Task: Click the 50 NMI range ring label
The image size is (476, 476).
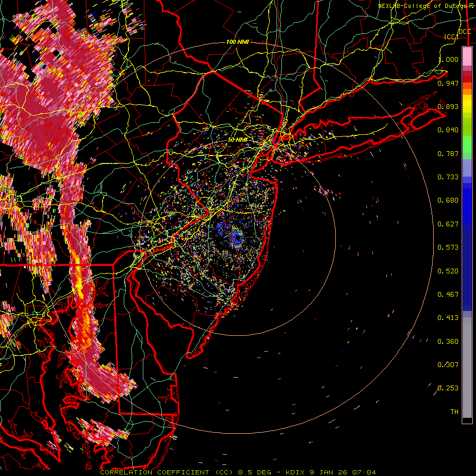Action: click(x=237, y=140)
